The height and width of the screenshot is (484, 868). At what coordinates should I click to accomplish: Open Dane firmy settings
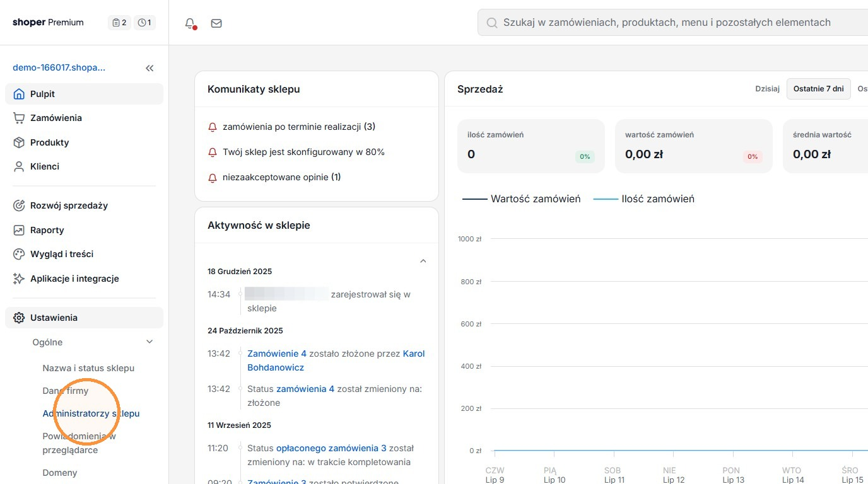point(66,391)
